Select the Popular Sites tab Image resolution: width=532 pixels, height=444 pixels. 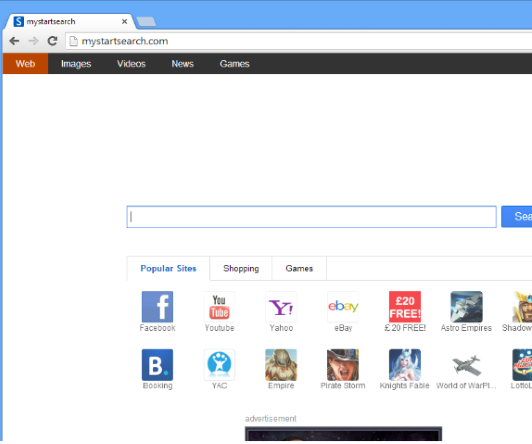coord(168,268)
